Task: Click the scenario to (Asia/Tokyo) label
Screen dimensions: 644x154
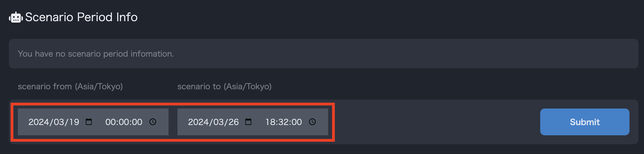Action: coord(224,86)
